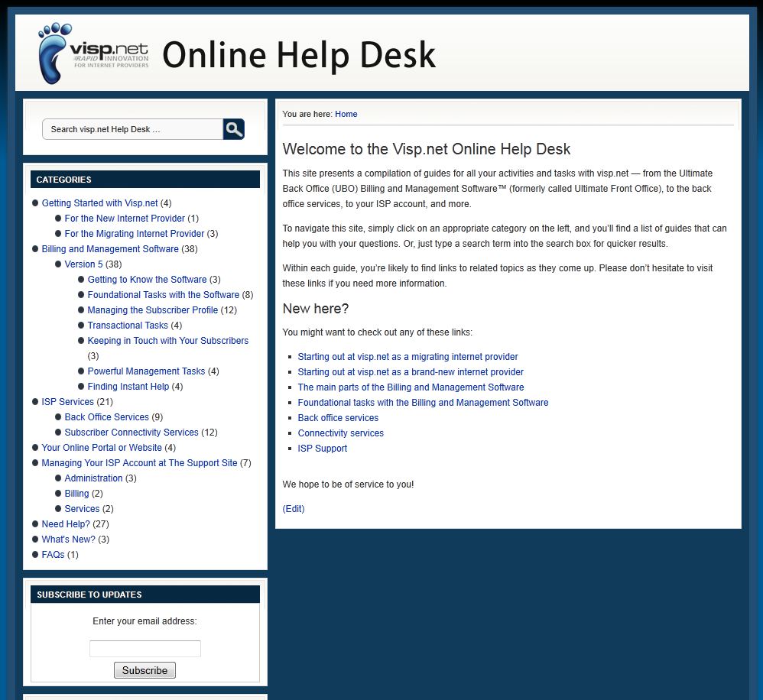
Task: View Foundational Tasks with the Software category
Action: click(164, 295)
